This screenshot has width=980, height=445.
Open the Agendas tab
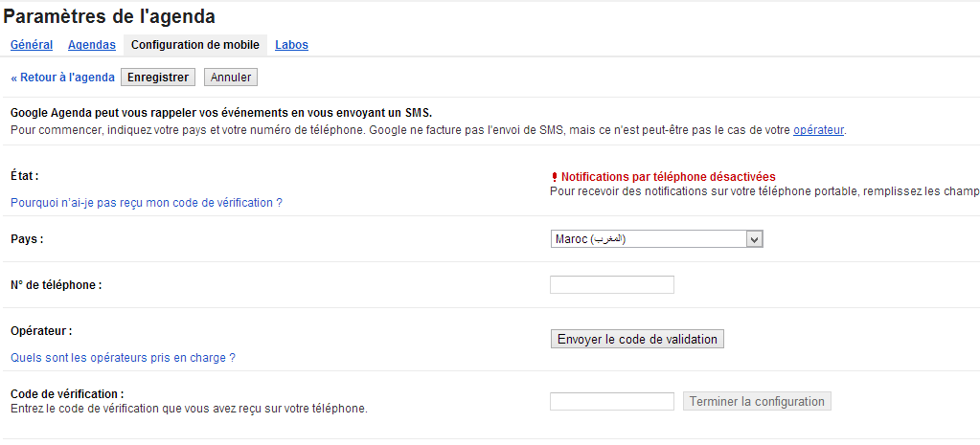pos(92,45)
